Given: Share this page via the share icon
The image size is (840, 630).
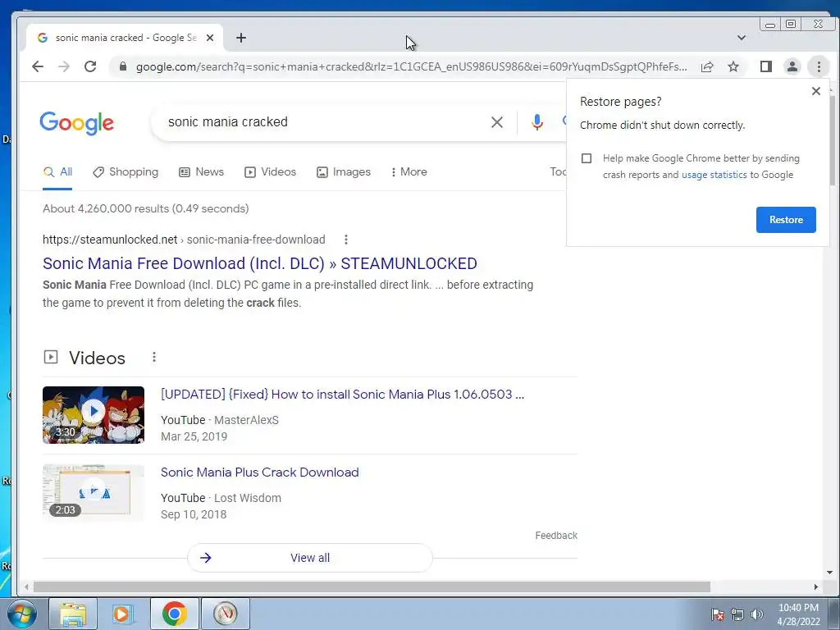Looking at the screenshot, I should (707, 66).
